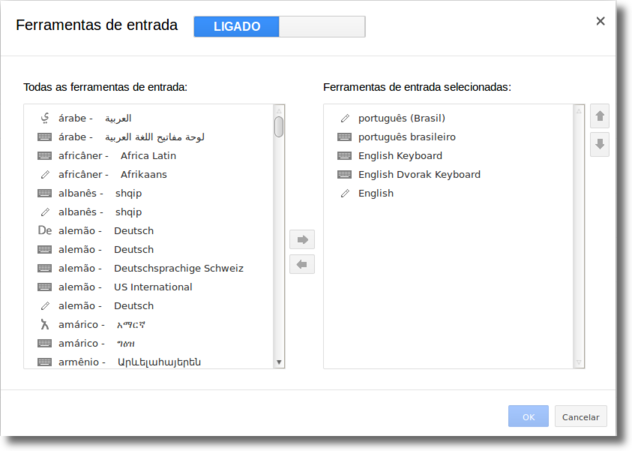Select the alemão Deutsch 'De' transliteration icon
The width and height of the screenshot is (632, 451).
[44, 231]
